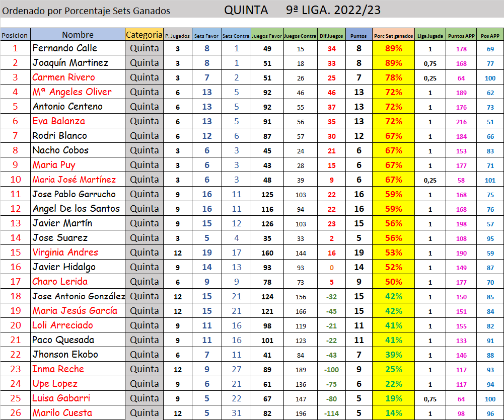Select the 14% cell for Marilo Cuesta
The image size is (504, 420).
pos(393,413)
